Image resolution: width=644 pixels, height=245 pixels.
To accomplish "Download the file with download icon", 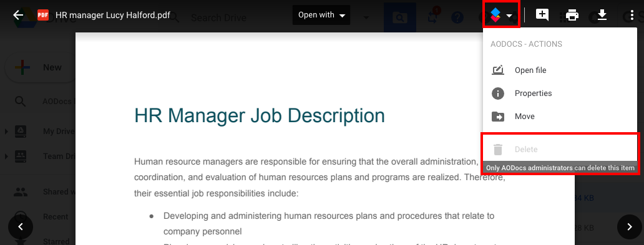I will point(602,15).
